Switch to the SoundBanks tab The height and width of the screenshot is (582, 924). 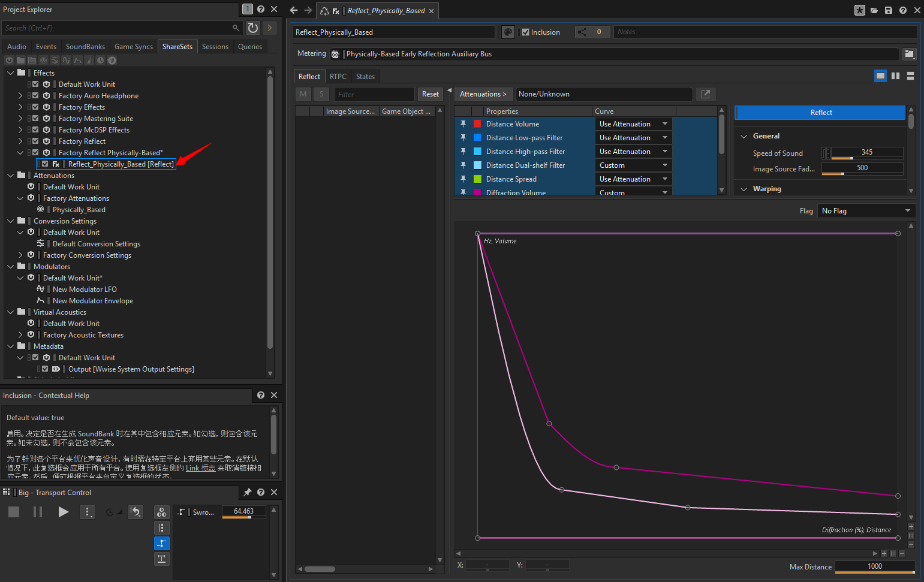(85, 47)
